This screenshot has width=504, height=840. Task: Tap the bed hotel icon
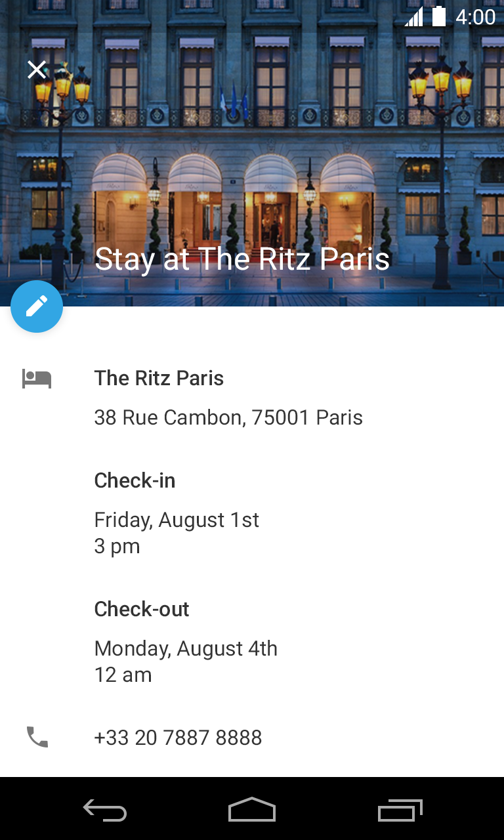tap(37, 379)
